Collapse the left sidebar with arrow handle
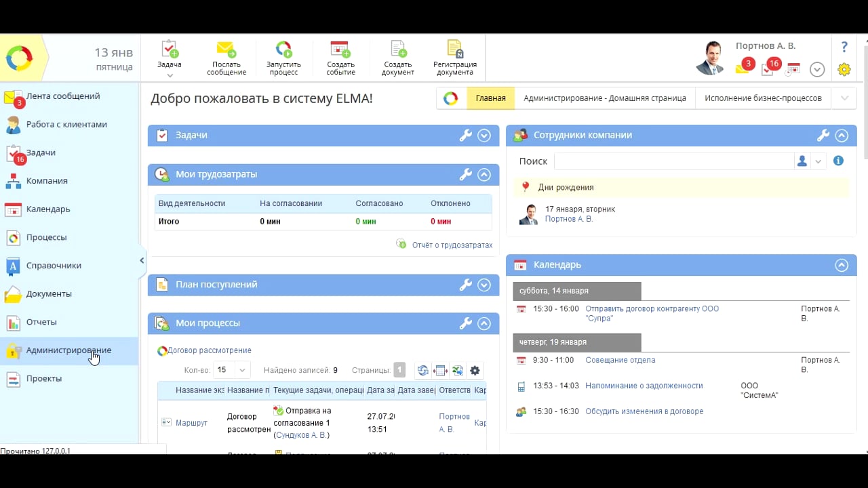 coord(142,260)
